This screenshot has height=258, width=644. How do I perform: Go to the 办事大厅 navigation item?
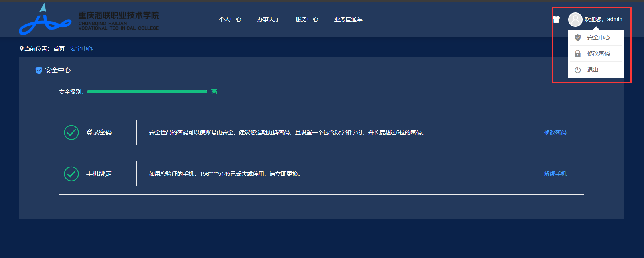[268, 19]
